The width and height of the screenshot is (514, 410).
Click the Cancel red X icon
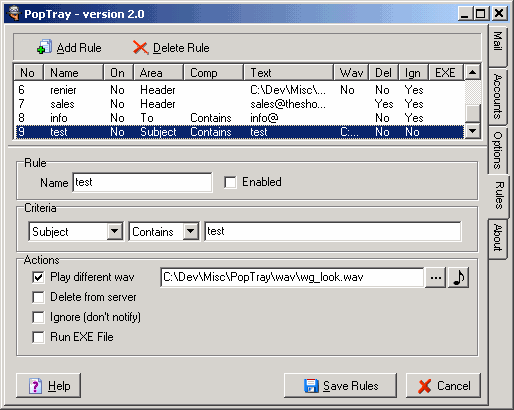[424, 386]
